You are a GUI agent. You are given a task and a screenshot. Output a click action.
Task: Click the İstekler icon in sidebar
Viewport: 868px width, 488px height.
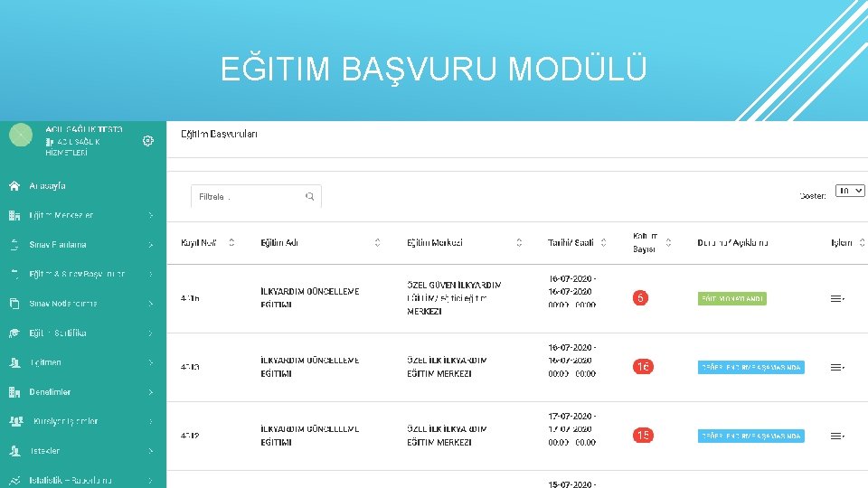tap(14, 451)
